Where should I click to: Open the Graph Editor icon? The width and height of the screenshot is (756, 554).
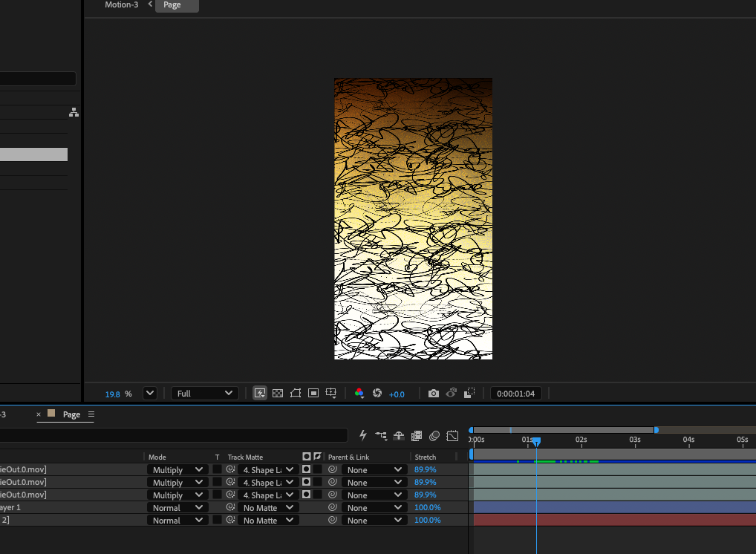(452, 436)
